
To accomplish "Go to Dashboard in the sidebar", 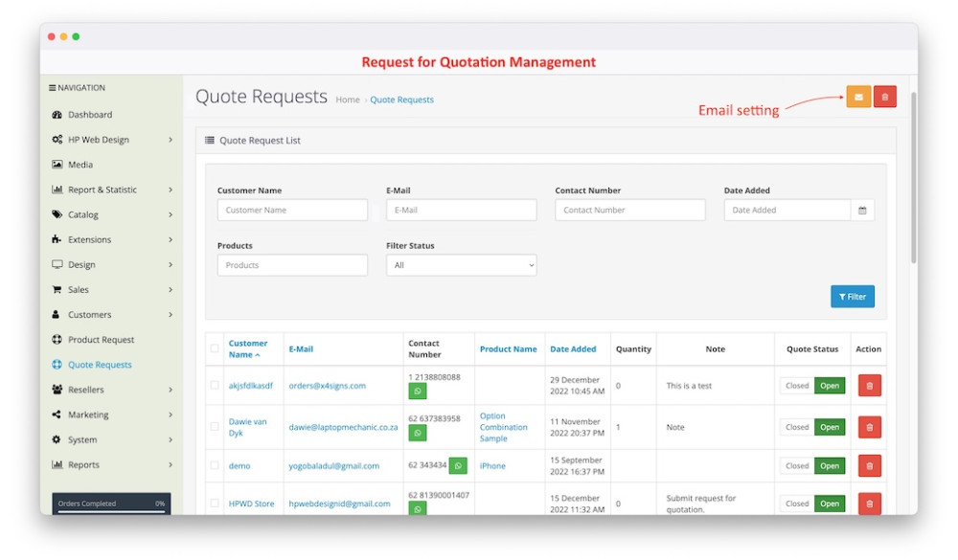I will point(90,115).
